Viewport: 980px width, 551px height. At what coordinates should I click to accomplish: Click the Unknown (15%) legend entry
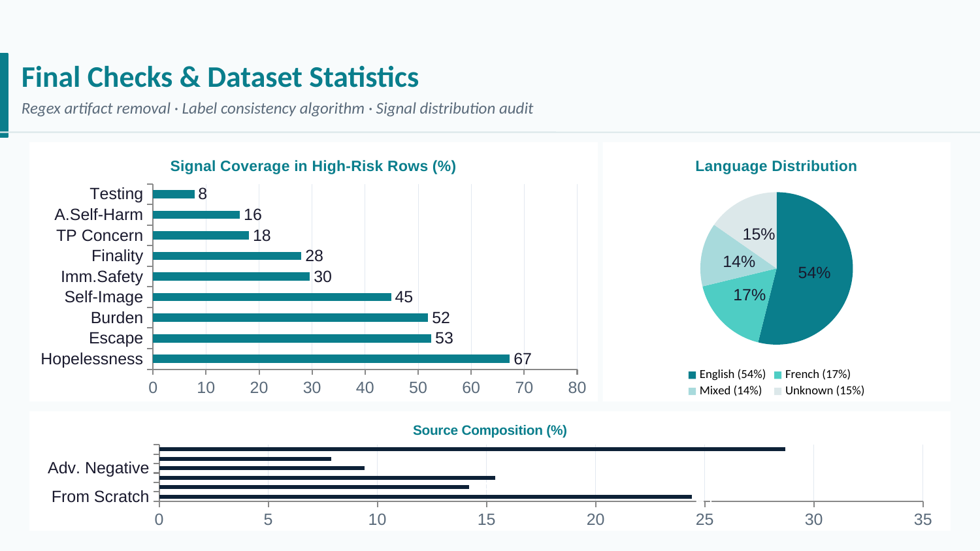click(825, 390)
